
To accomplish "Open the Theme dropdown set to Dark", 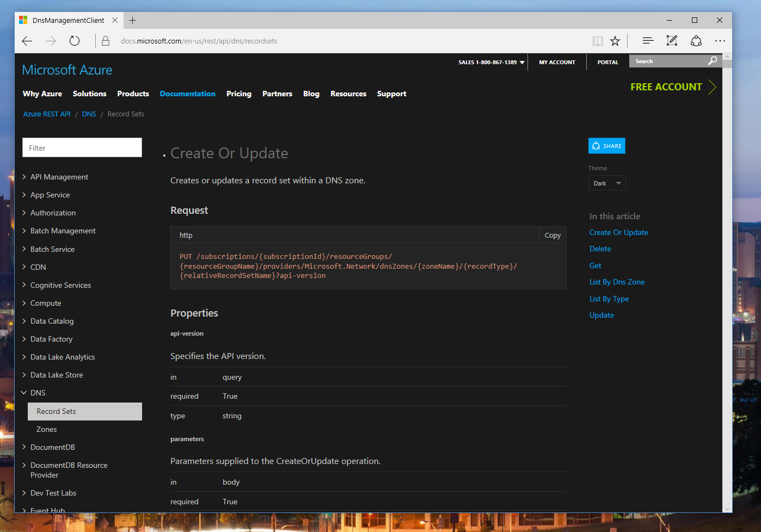I will pyautogui.click(x=607, y=183).
